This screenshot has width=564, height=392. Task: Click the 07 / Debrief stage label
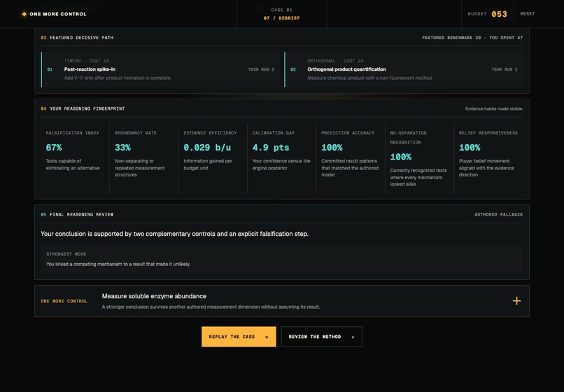coord(281,18)
